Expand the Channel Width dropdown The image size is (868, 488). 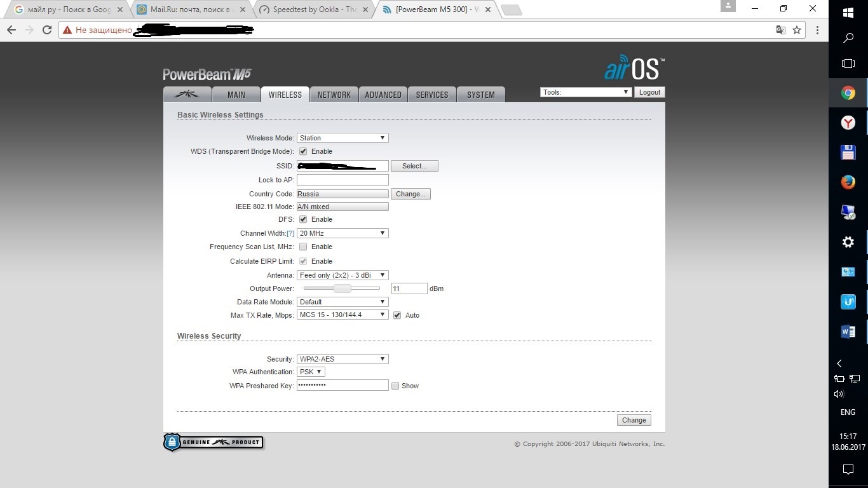[342, 233]
